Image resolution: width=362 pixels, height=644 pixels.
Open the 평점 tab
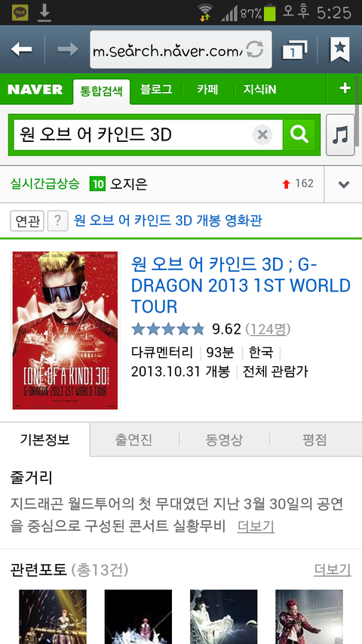coord(314,440)
